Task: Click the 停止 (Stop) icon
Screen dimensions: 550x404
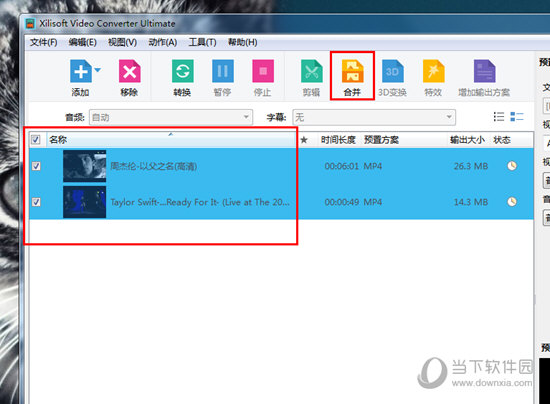Action: pyautogui.click(x=263, y=71)
